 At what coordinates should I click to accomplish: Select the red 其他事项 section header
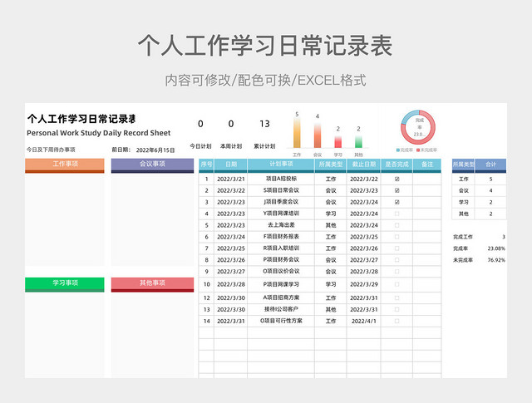tap(152, 285)
